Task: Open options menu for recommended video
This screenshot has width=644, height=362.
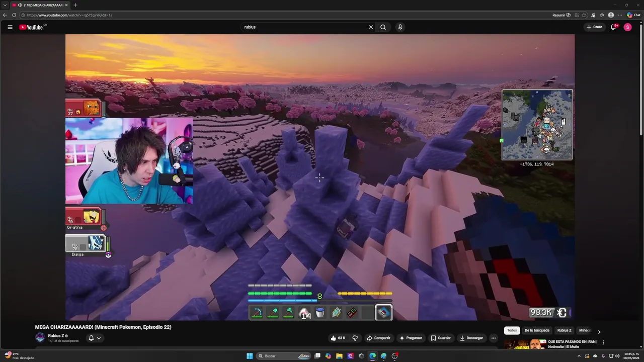Action: (603, 342)
